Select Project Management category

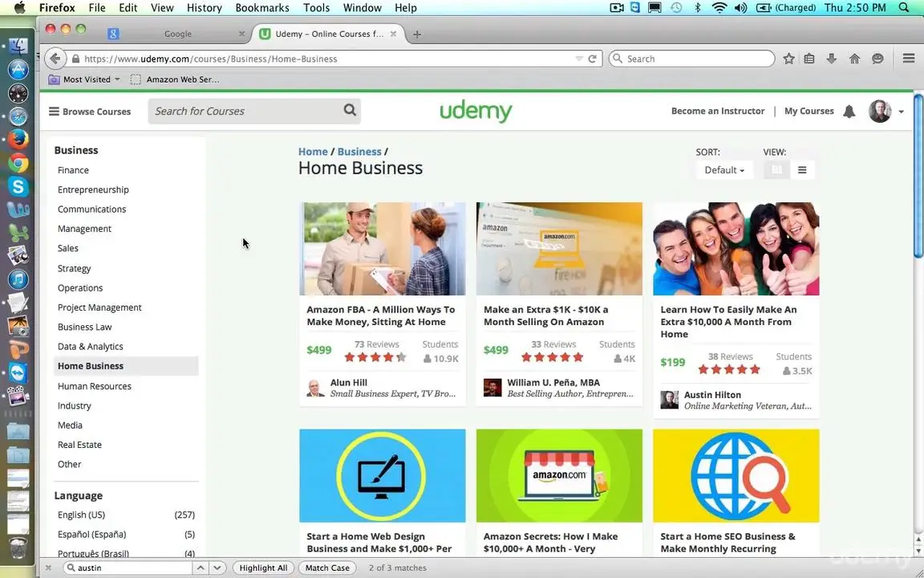coord(99,307)
